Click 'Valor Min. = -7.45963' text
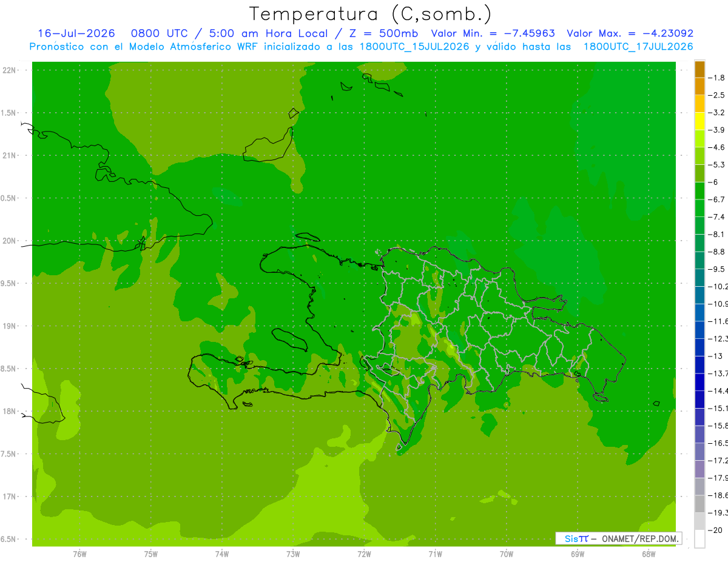This screenshot has height=562, width=728. [x=493, y=33]
